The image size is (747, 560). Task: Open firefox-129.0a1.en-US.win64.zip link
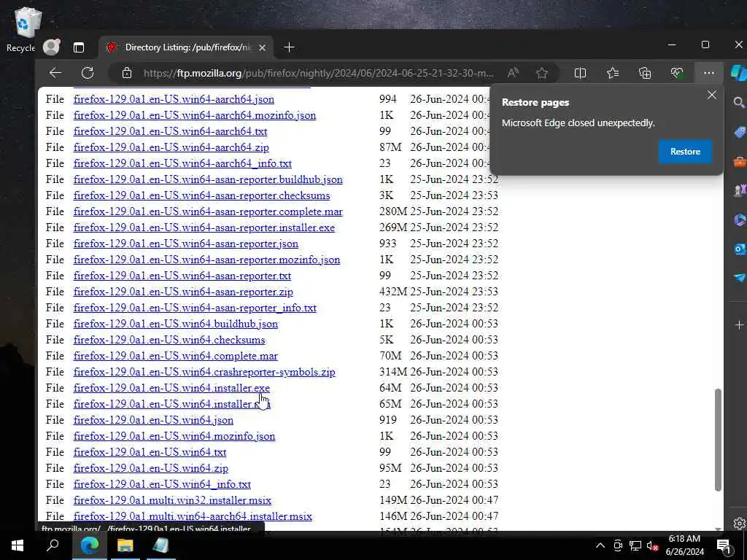(150, 468)
